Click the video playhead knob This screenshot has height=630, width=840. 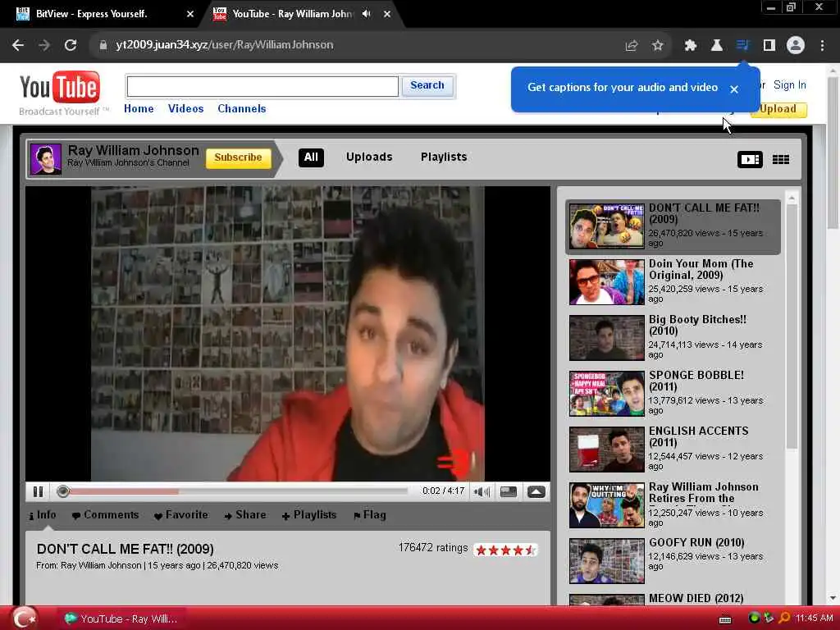pos(62,491)
